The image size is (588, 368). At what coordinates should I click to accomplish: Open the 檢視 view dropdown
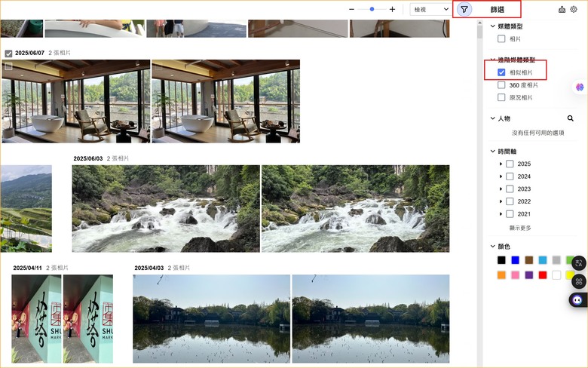(431, 10)
